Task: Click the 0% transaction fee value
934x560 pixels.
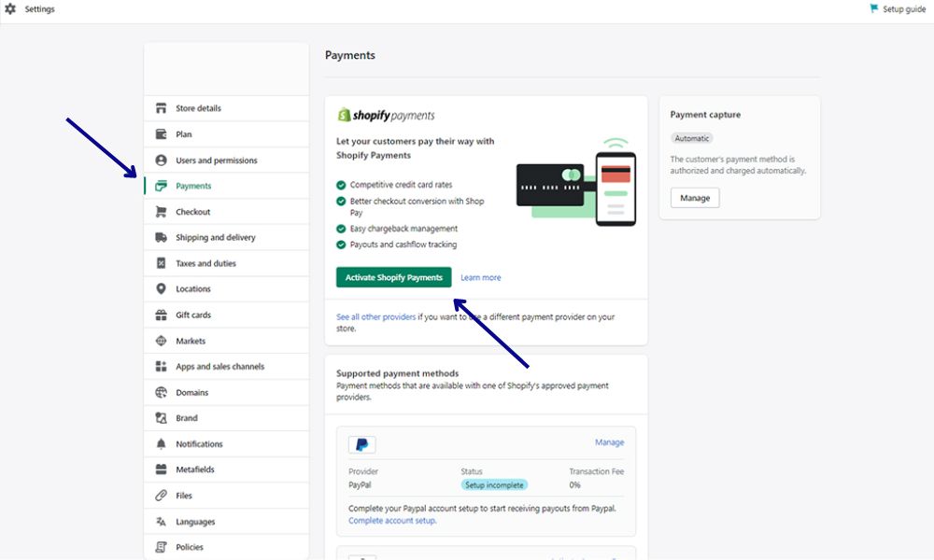Action: pos(574,485)
